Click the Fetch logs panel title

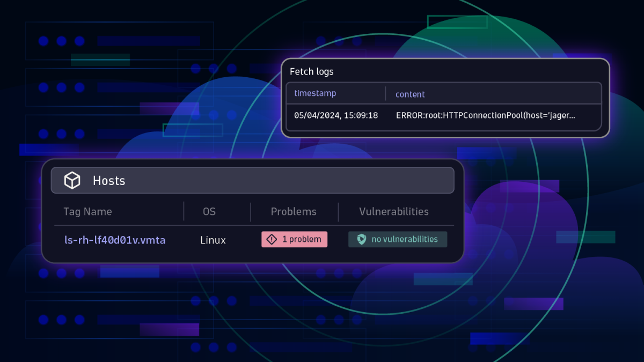click(x=311, y=72)
